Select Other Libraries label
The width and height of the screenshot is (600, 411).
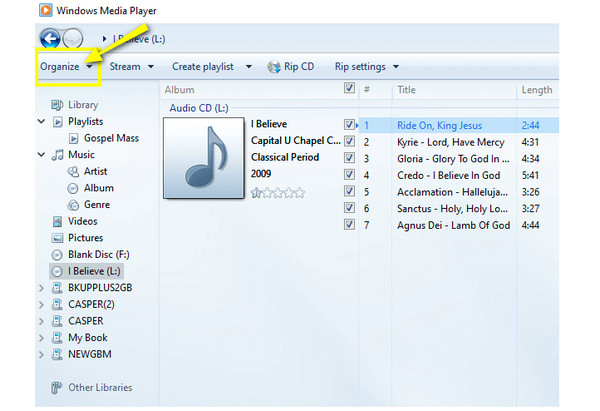tap(100, 388)
